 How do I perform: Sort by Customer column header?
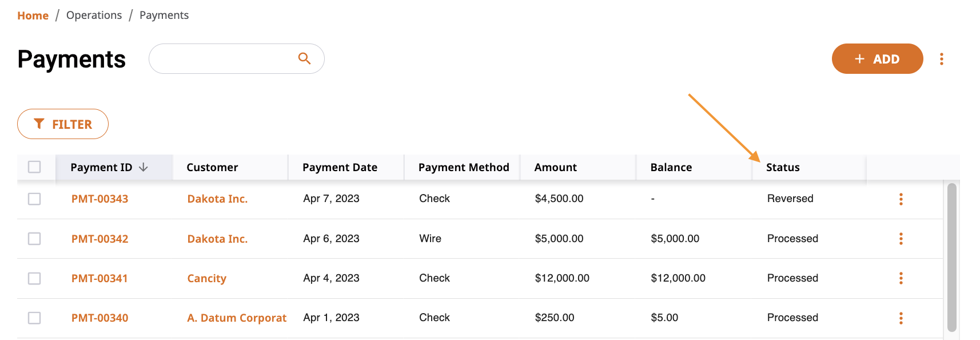click(212, 167)
